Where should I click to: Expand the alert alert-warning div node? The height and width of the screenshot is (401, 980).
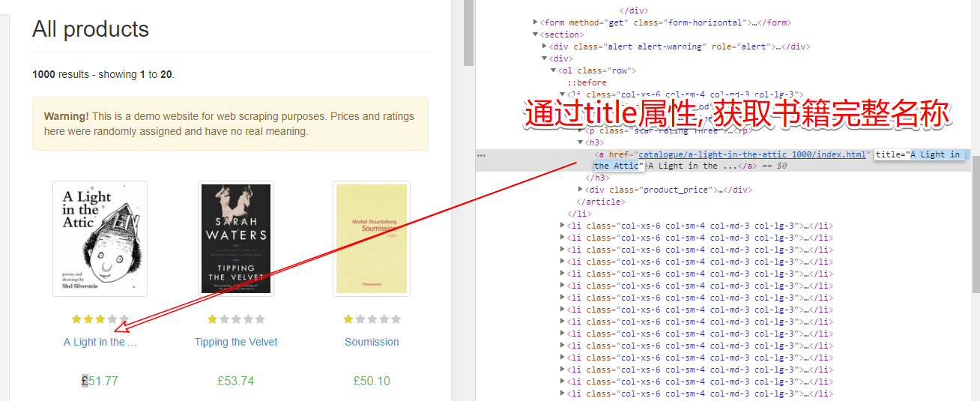pos(545,46)
